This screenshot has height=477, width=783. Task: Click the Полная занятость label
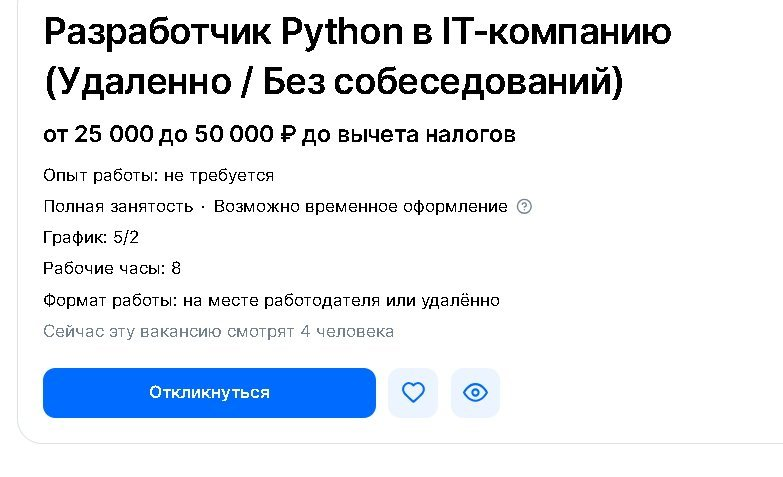[x=118, y=207]
